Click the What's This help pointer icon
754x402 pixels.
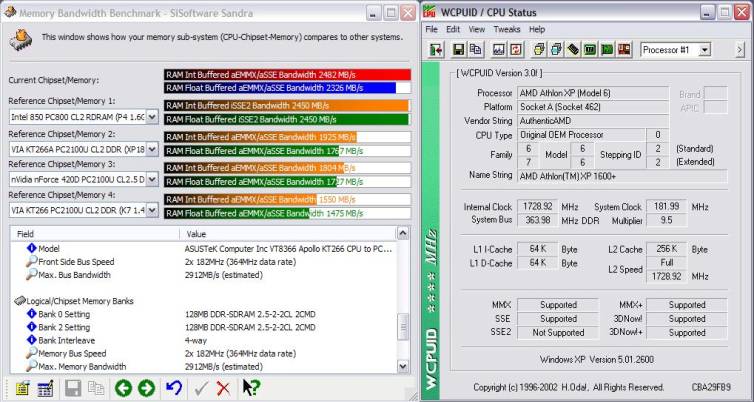point(251,388)
